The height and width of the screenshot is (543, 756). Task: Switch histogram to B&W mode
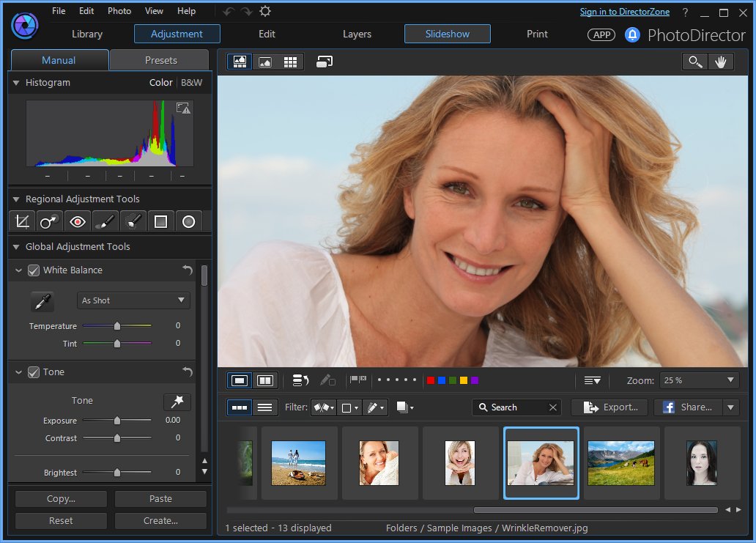[191, 83]
